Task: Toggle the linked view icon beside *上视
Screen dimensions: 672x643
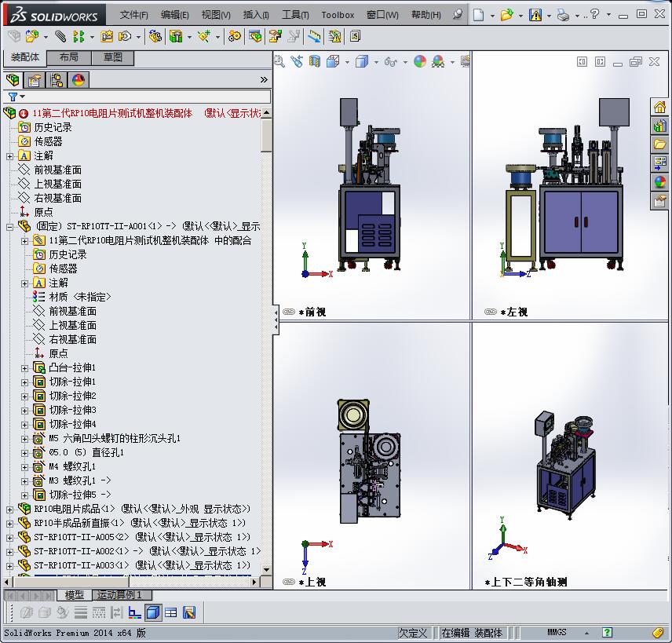Action: pos(289,582)
